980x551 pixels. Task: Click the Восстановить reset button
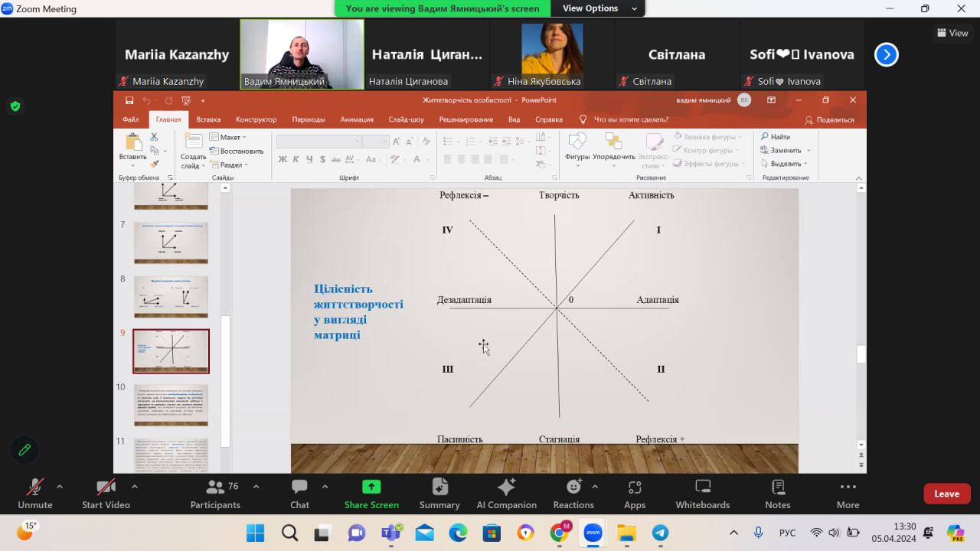coord(237,151)
